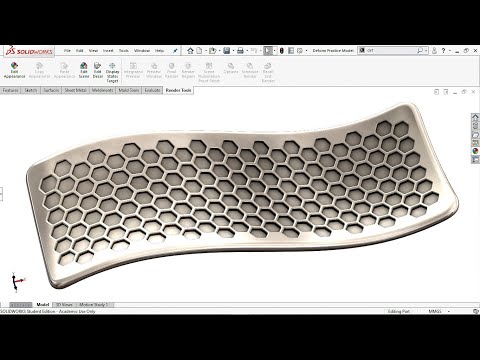
Task: Expand the Save dropdown arrow
Action: click(233, 51)
